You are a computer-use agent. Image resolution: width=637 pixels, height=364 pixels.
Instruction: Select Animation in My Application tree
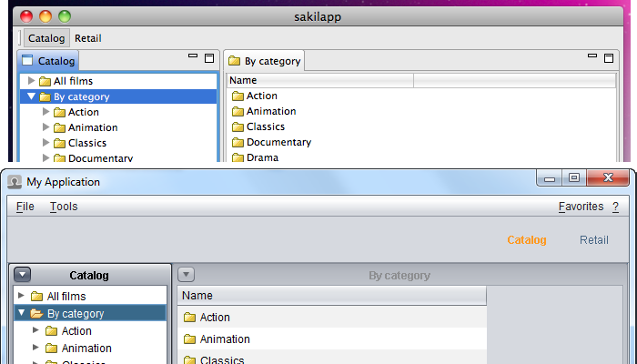[x=86, y=349]
